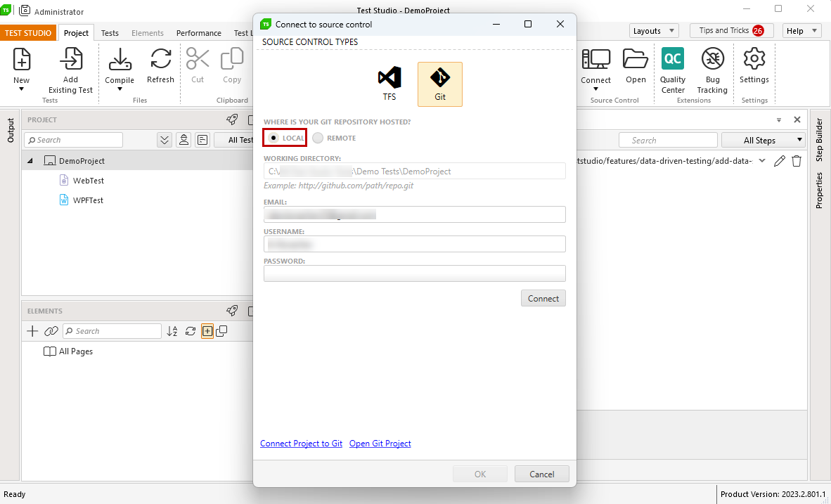Click the Copy icon in ribbon
Screen dimensions: 831x504
231,59
